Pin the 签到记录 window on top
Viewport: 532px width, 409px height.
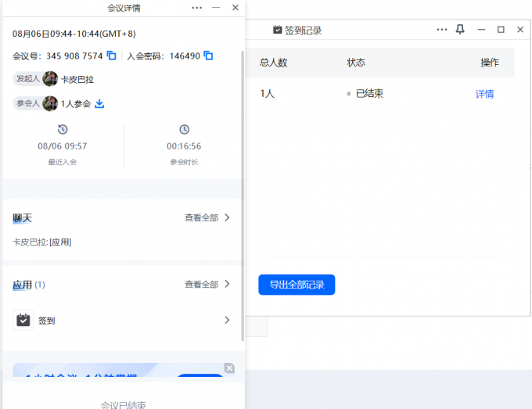[x=460, y=30]
